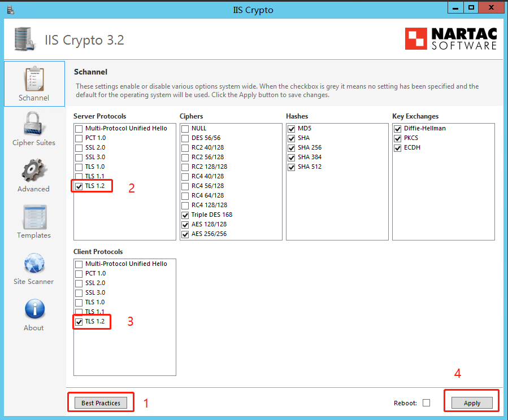The image size is (508, 420).
Task: Click the Nartac Software logo
Action: 450,39
